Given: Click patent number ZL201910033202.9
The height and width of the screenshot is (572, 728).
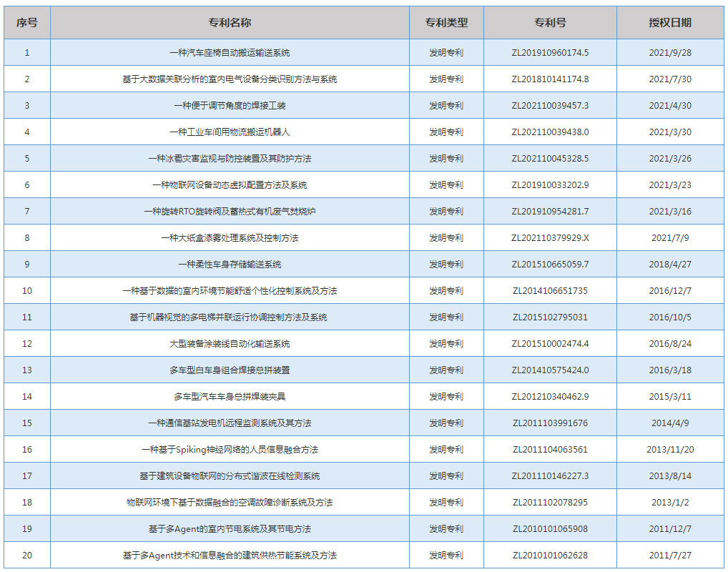Looking at the screenshot, I should (x=550, y=185).
